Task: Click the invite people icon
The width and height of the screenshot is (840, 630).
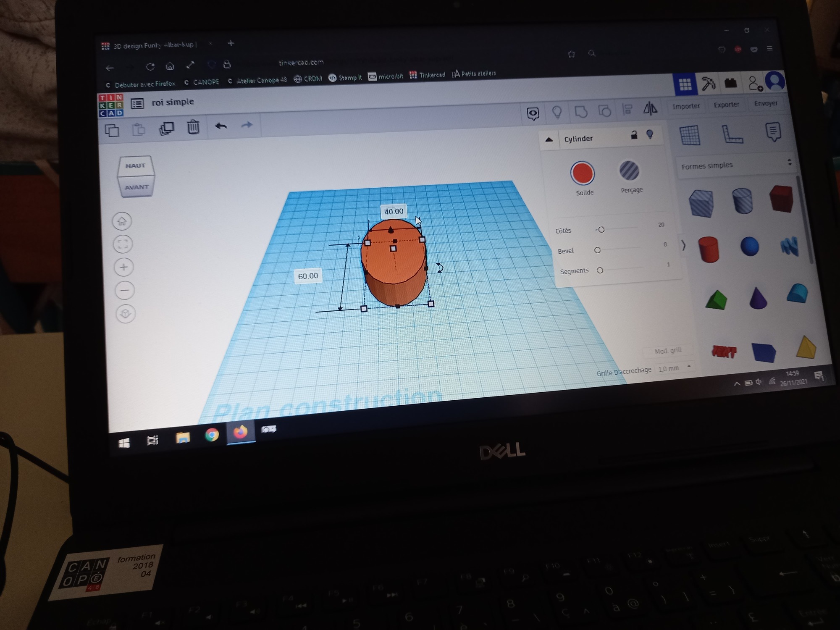Action: [755, 83]
